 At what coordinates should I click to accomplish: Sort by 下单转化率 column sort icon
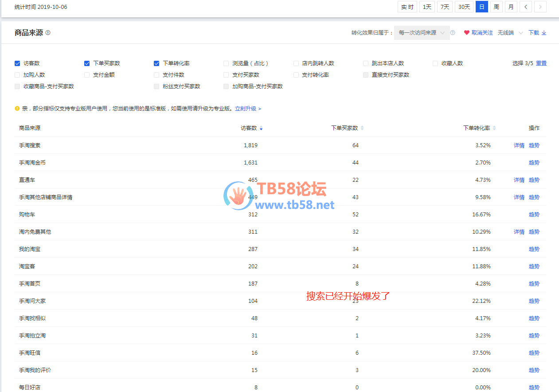(x=494, y=128)
